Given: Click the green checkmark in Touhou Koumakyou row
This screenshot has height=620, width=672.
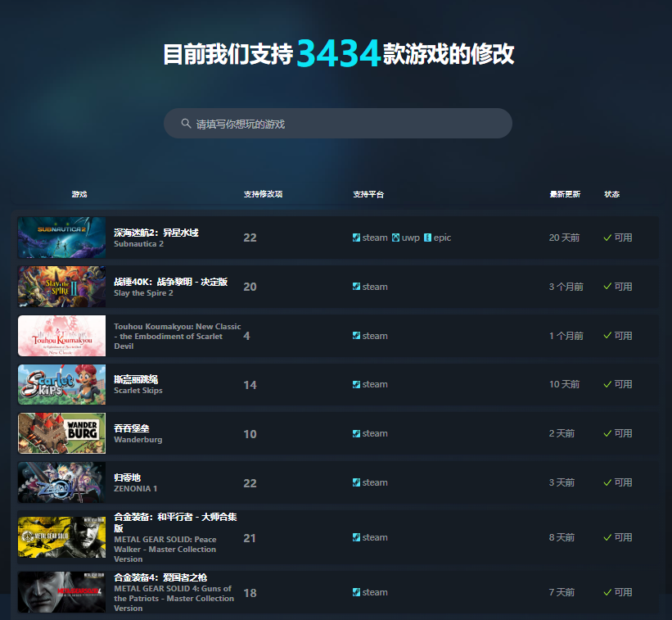Looking at the screenshot, I should [607, 336].
